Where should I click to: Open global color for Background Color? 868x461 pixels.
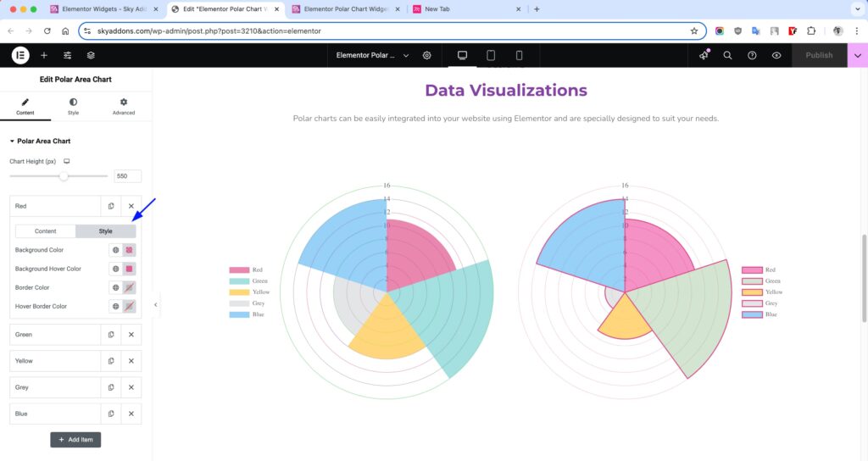click(x=115, y=250)
